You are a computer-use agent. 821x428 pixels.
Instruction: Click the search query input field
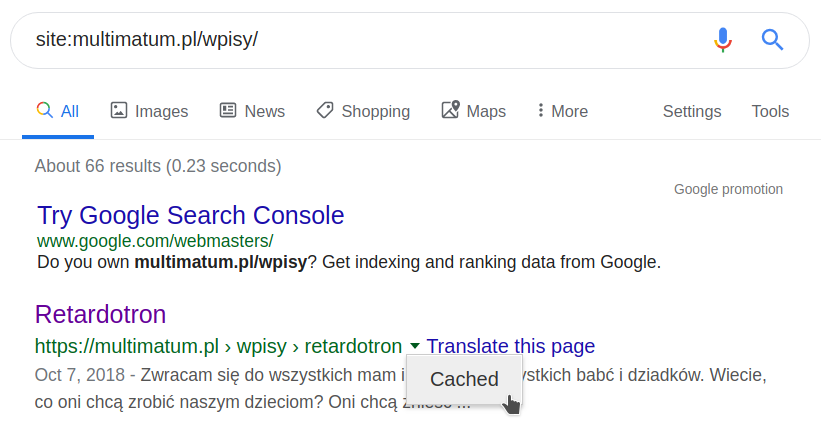coord(360,39)
